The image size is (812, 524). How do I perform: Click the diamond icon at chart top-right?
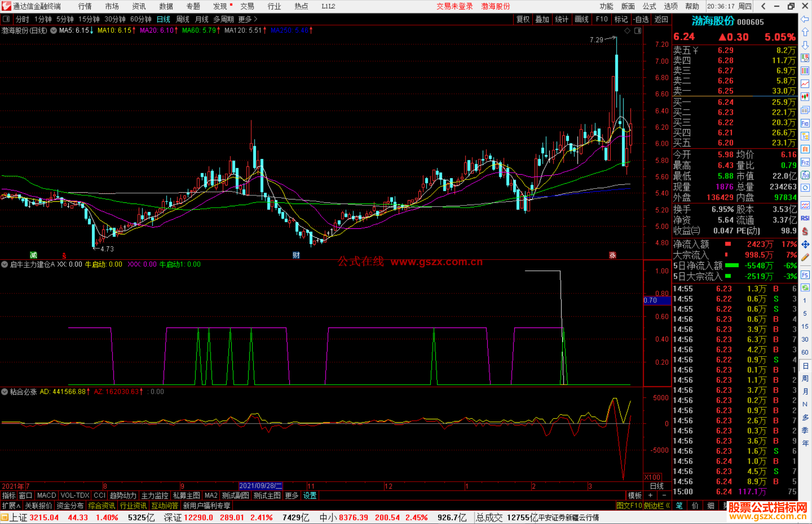point(627,31)
